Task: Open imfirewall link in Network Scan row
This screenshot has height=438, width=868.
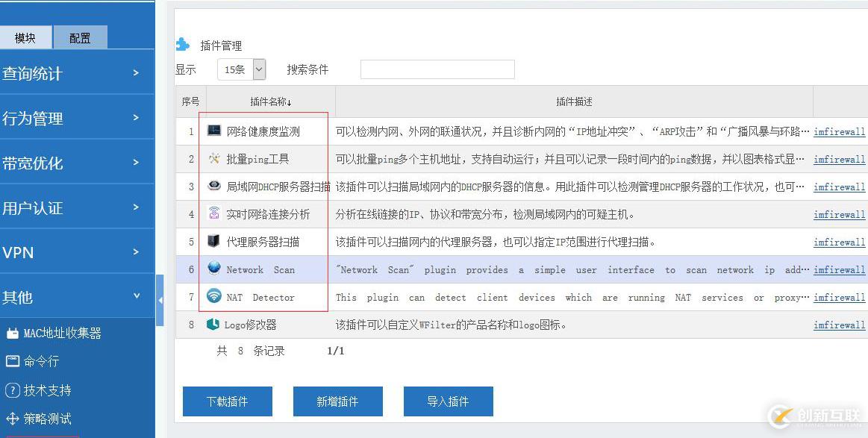Action: click(839, 269)
